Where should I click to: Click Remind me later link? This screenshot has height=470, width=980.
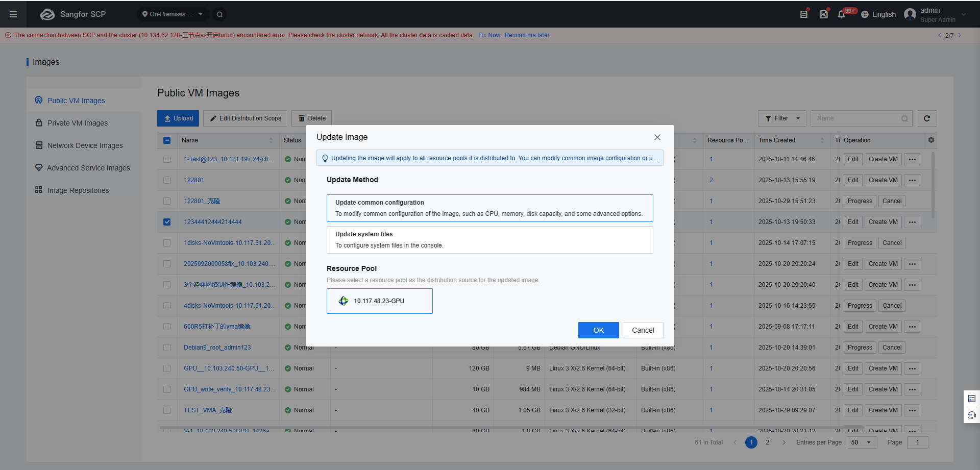point(527,35)
